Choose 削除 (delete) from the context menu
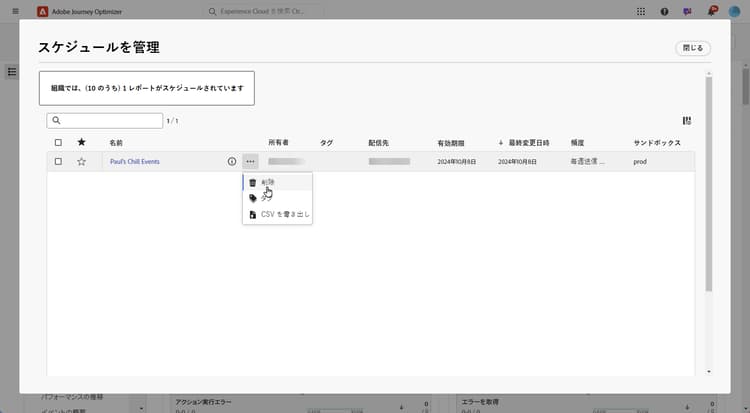This screenshot has height=413, width=750. (277, 182)
